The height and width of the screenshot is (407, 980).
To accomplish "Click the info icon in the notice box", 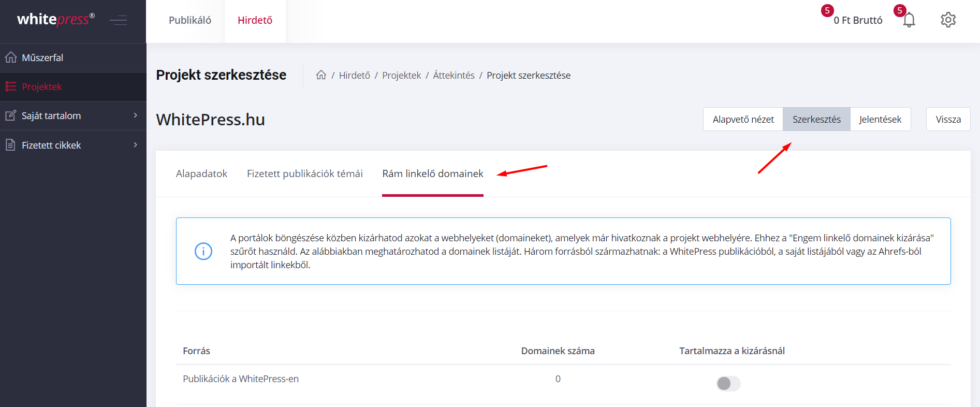I will 203,251.
